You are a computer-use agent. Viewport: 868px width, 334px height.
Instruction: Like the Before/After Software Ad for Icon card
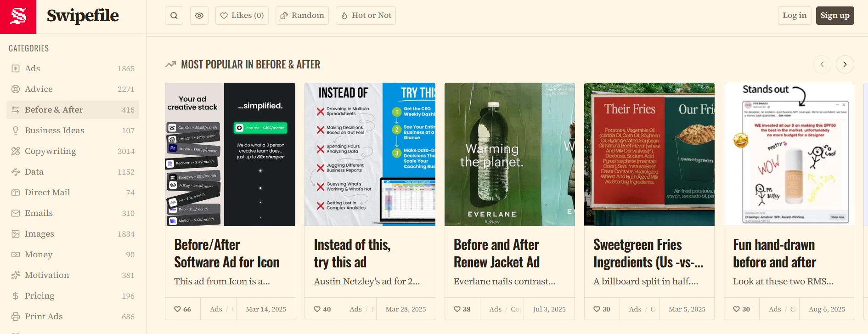[x=183, y=309]
